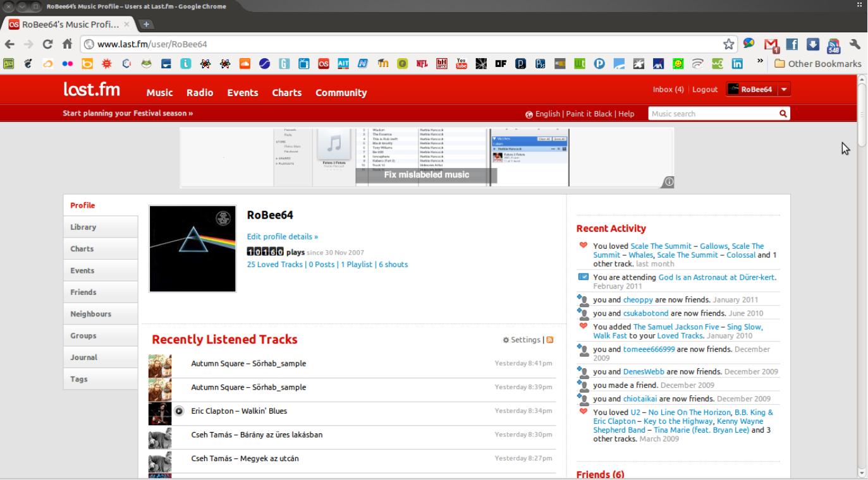Open the SoundCloud bookmark icon

(245, 64)
